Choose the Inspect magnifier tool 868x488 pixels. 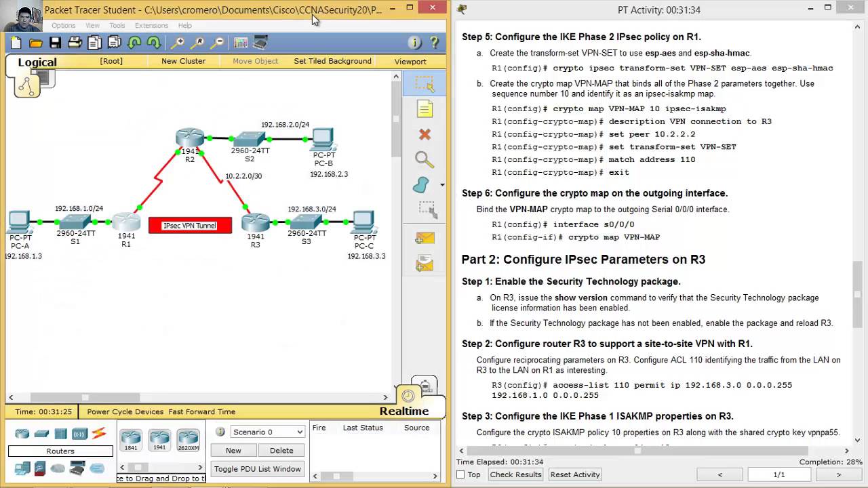[x=425, y=159]
